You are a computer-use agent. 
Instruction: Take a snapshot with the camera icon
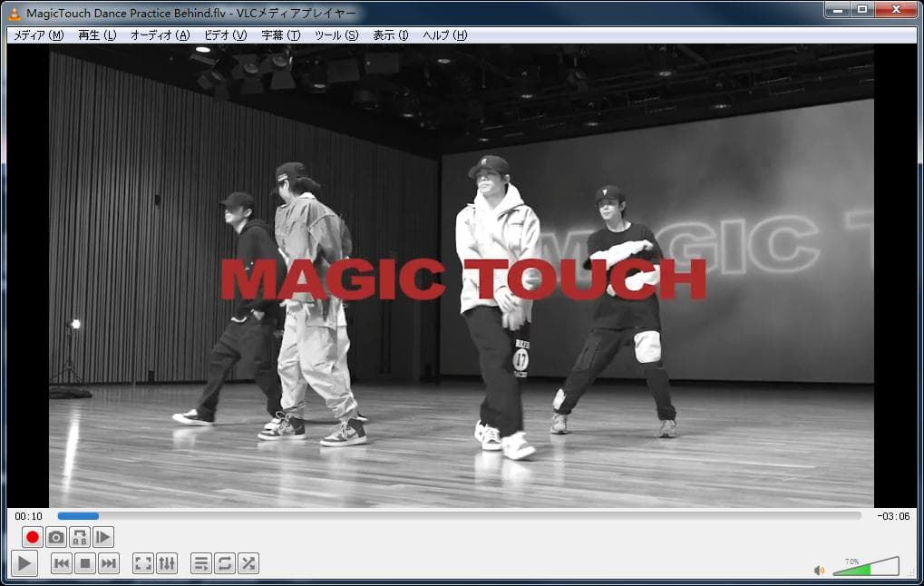[x=56, y=537]
